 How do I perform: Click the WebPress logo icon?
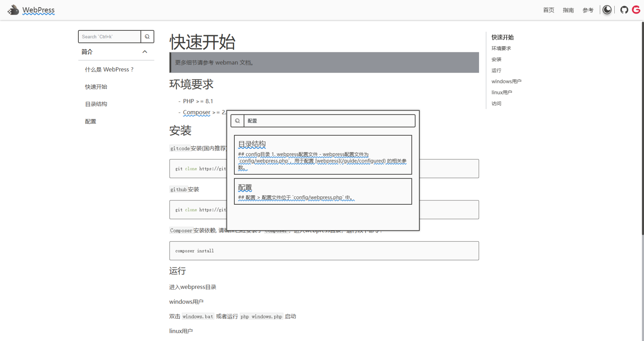click(x=13, y=10)
